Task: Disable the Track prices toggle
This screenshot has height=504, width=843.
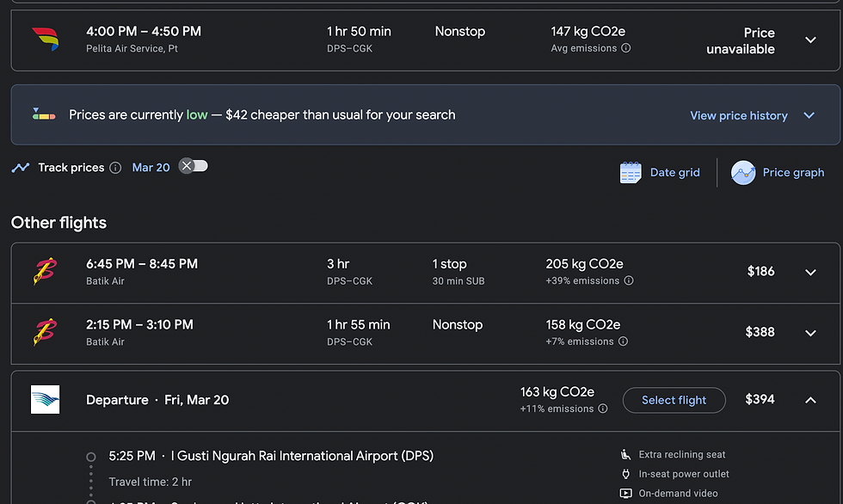Action: pos(193,166)
